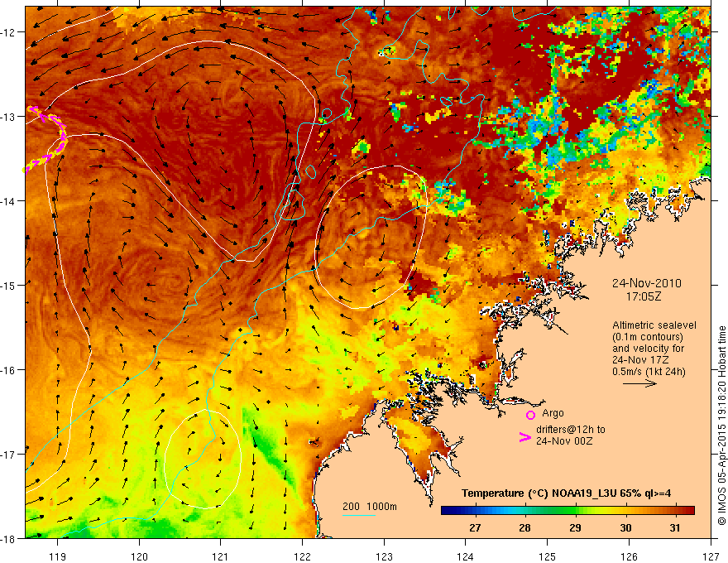
Task: Click the '0.5m/s (1kt 24h)' text
Action: [649, 372]
